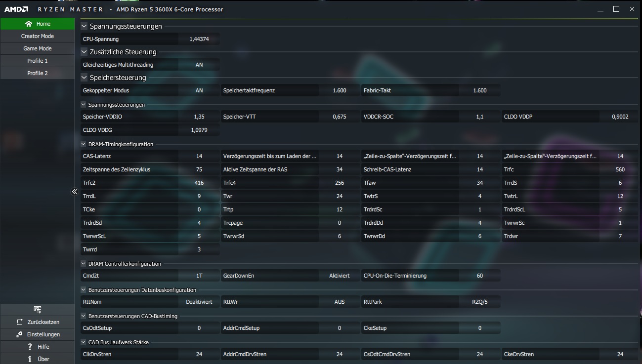642x364 pixels.
Task: Collapse the DRAM-Timingkonfiguration section
Action: (84, 144)
